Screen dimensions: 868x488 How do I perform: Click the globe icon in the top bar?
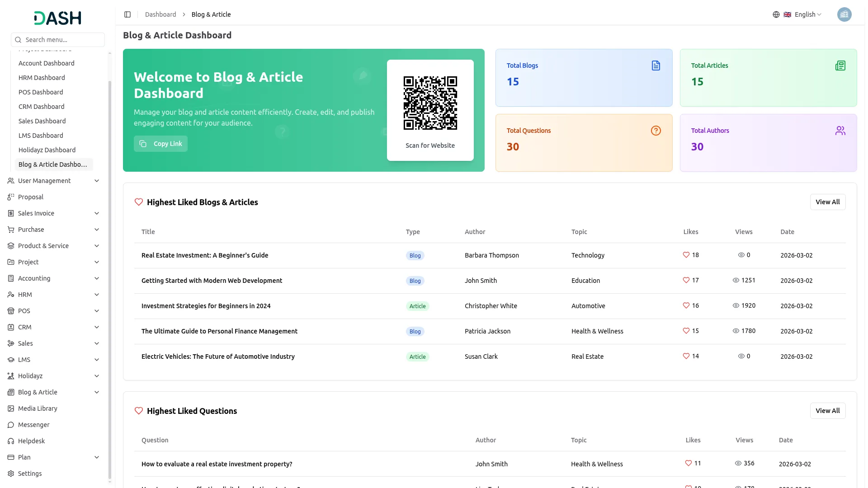tap(776, 14)
